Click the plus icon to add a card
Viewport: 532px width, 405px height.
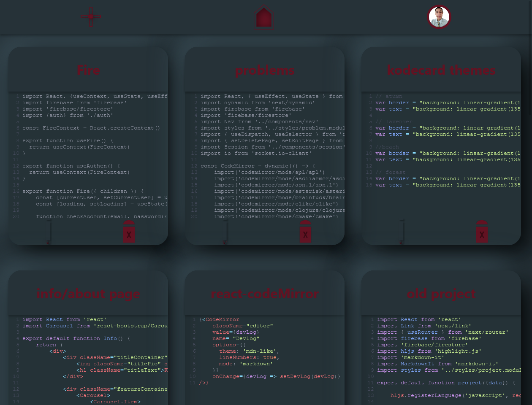pos(91,17)
